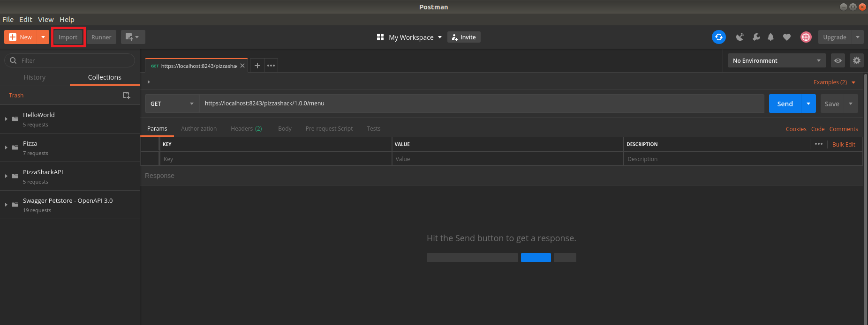Click the Import button
The height and width of the screenshot is (325, 868).
[x=68, y=37]
